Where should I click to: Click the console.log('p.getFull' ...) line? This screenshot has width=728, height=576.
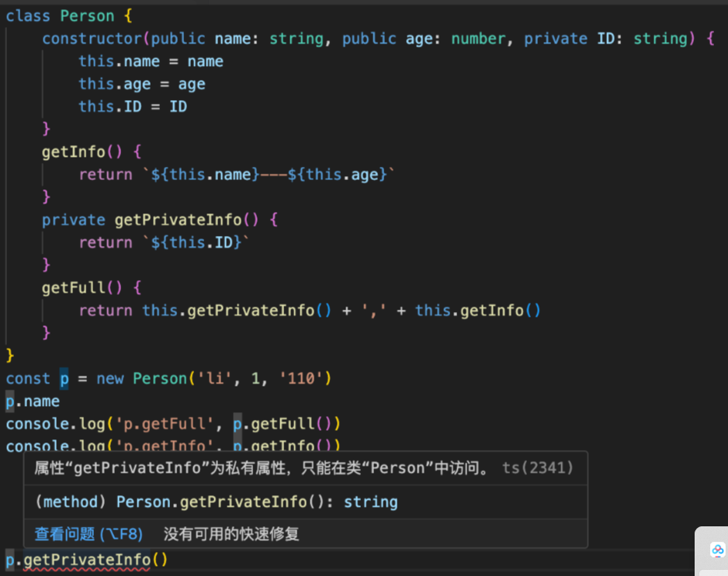coord(173,424)
